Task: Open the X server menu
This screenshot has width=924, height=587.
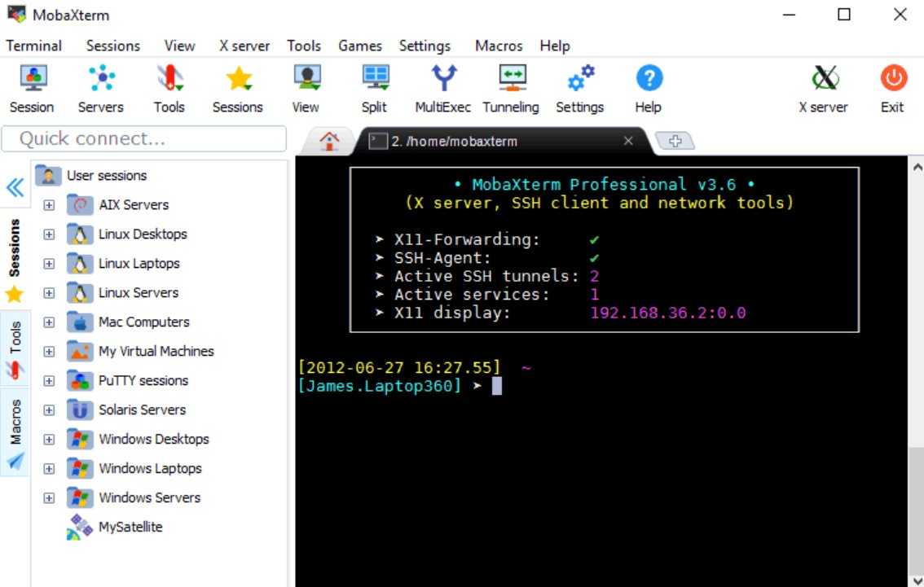Action: pos(244,46)
